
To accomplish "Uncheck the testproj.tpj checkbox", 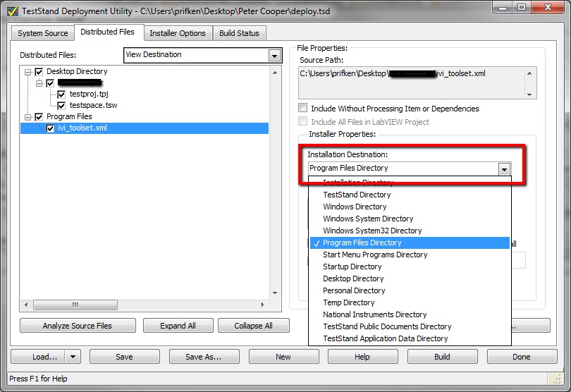I will 61,94.
